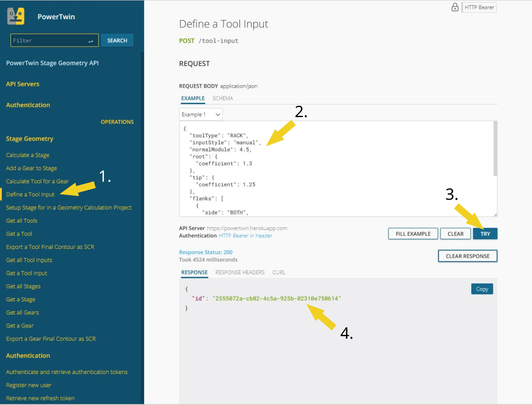Select the EXAMPLE tab
The height and width of the screenshot is (405, 532).
[193, 98]
